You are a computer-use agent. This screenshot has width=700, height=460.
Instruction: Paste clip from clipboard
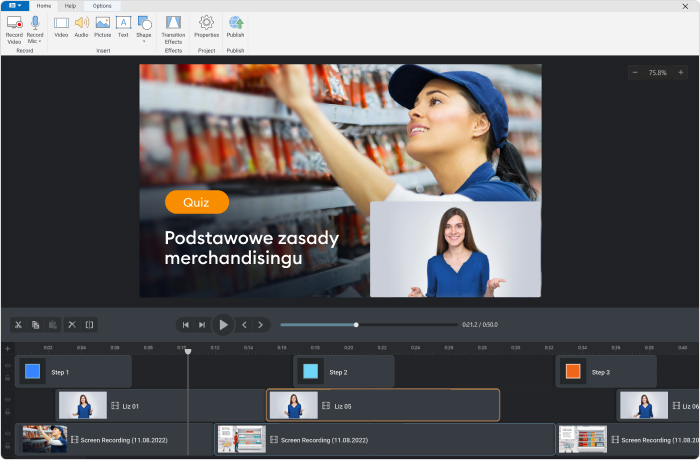tap(52, 325)
